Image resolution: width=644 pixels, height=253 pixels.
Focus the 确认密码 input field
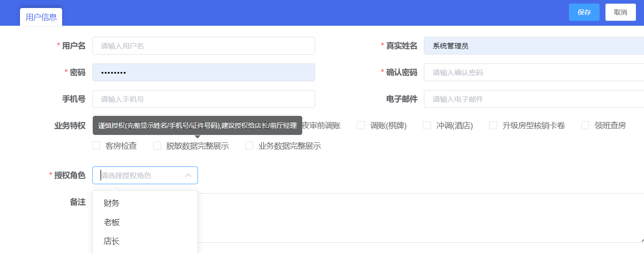[533, 72]
